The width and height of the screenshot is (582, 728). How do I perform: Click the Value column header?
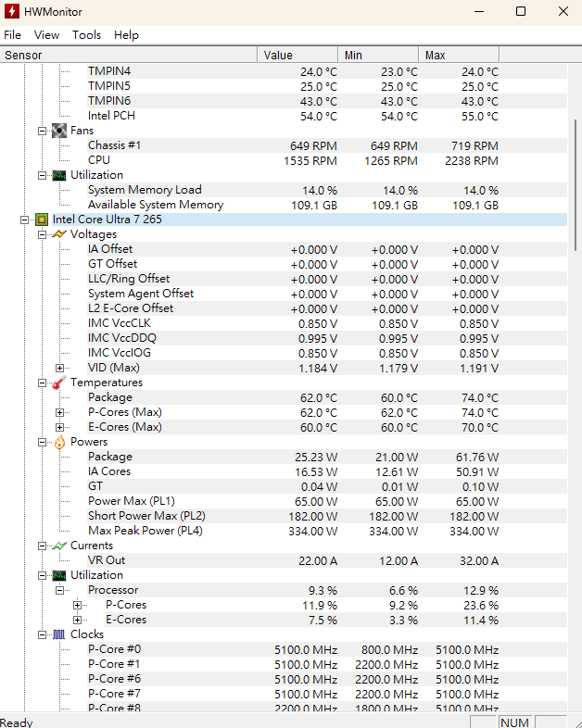297,55
